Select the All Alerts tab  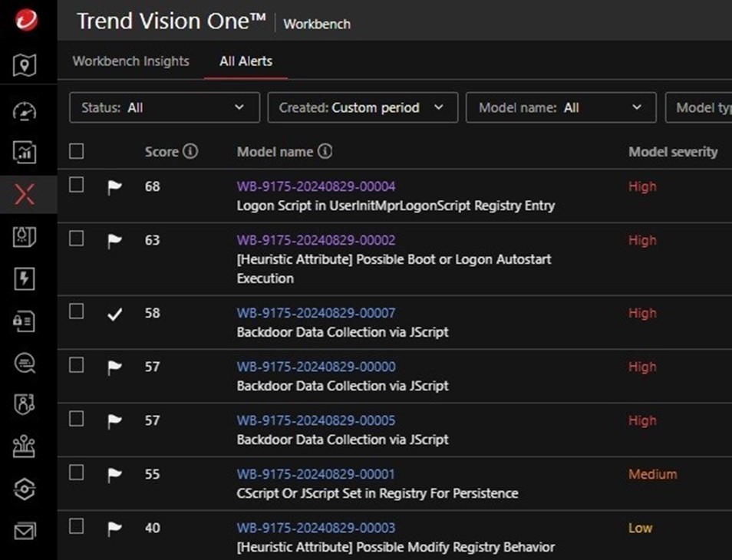click(x=246, y=61)
